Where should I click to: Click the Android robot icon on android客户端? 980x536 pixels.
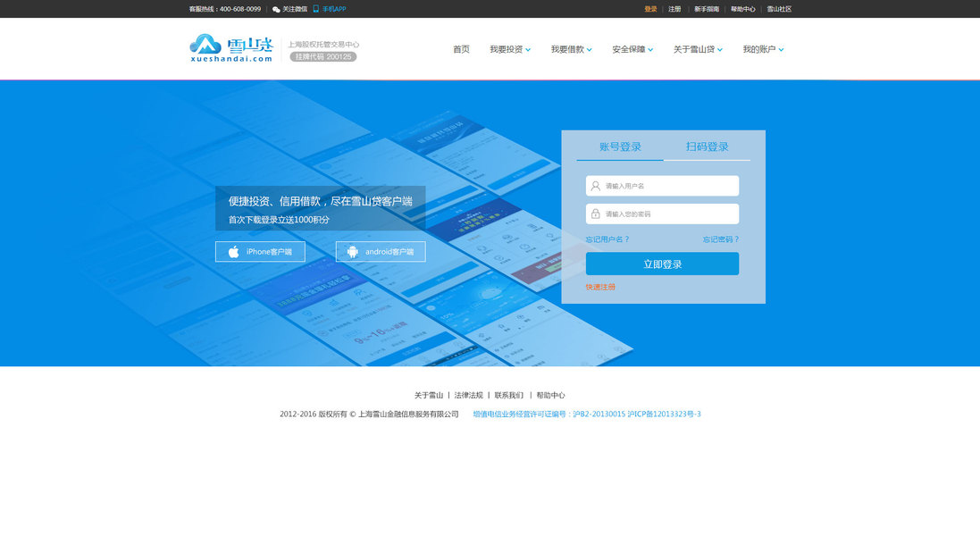pyautogui.click(x=353, y=252)
